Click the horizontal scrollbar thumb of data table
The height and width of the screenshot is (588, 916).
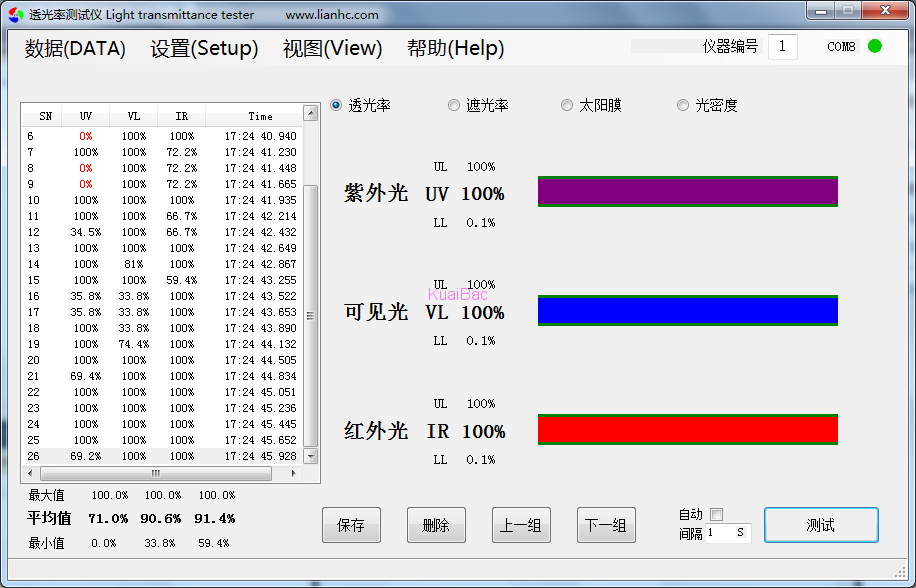155,474
